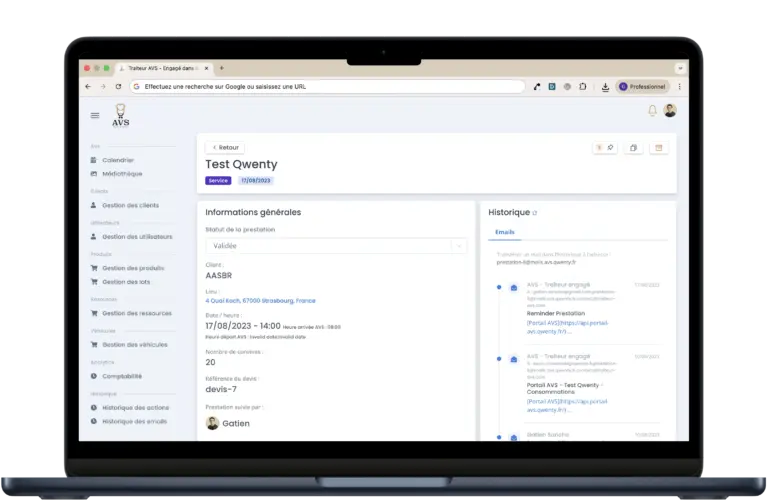The width and height of the screenshot is (768, 501).
Task: Click the prestation email address text
Action: click(x=536, y=262)
